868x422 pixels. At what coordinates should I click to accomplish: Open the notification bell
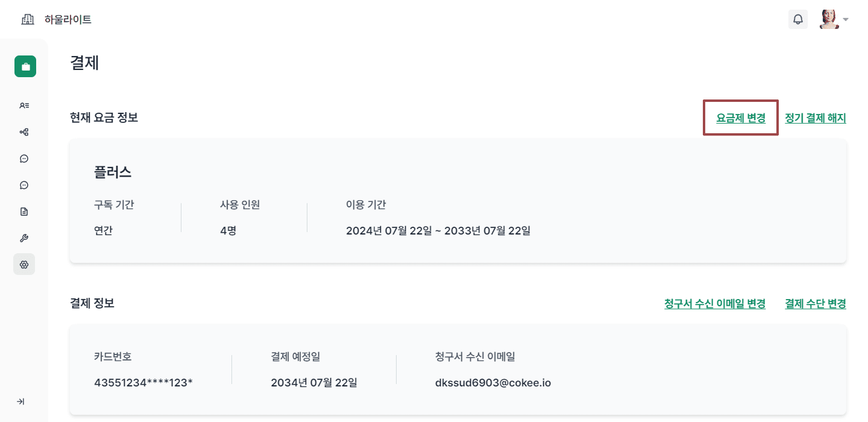pyautogui.click(x=798, y=19)
